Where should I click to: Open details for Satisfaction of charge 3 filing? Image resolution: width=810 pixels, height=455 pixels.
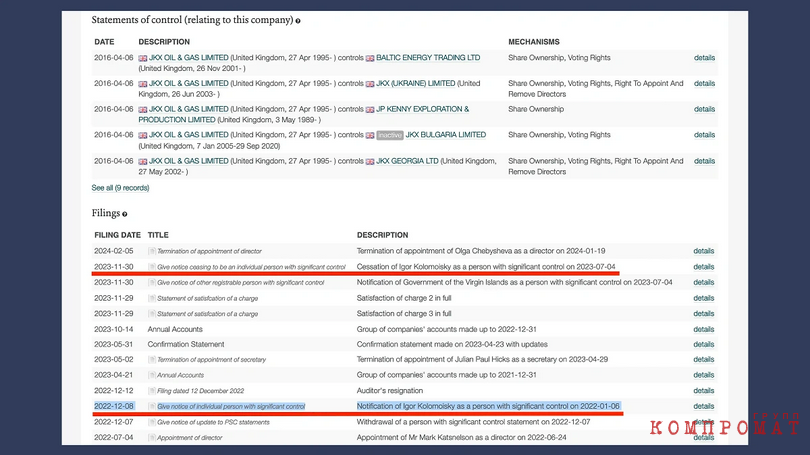(x=704, y=314)
